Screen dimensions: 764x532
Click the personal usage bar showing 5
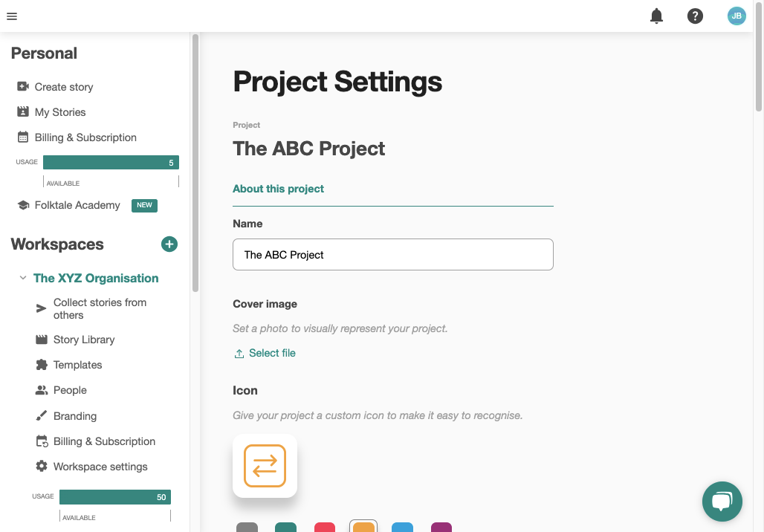click(x=111, y=162)
